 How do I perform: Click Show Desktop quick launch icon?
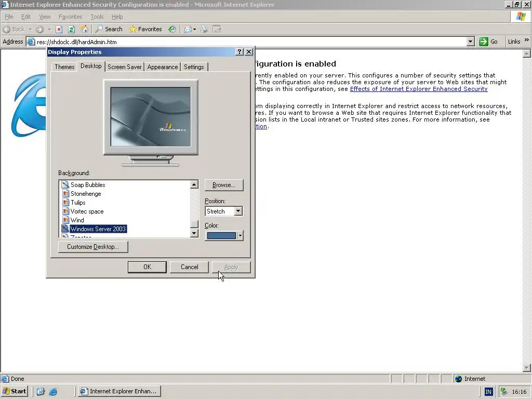(41, 392)
